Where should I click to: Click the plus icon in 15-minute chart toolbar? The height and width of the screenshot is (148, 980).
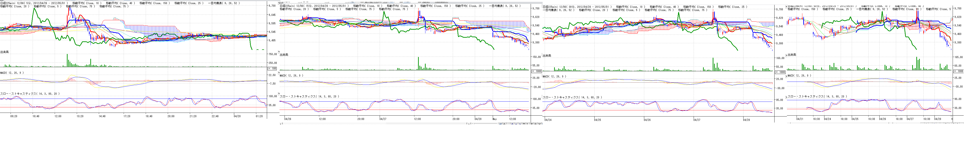click(504, 124)
